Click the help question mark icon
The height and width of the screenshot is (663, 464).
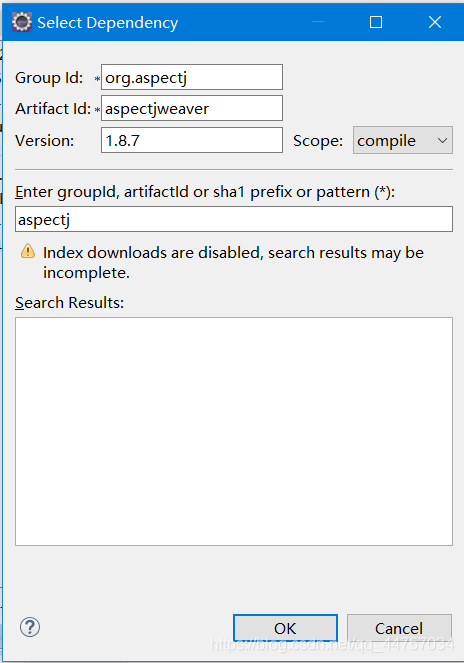[x=30, y=627]
